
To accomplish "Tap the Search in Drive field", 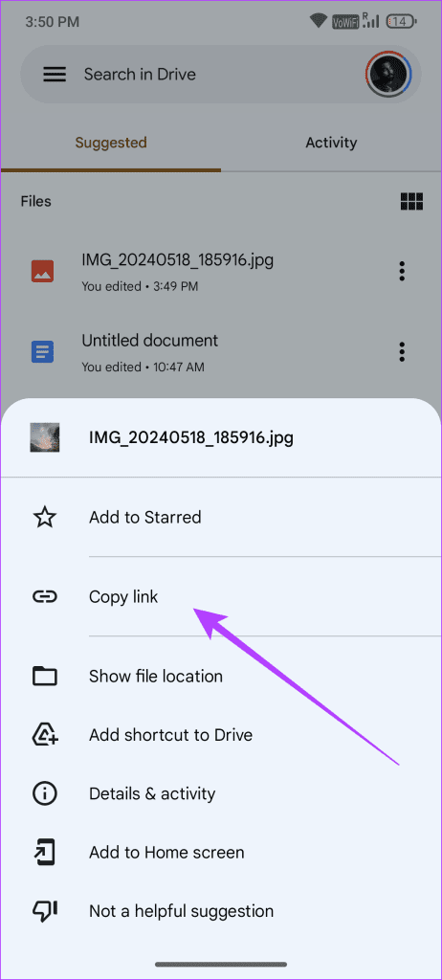I will pyautogui.click(x=221, y=75).
